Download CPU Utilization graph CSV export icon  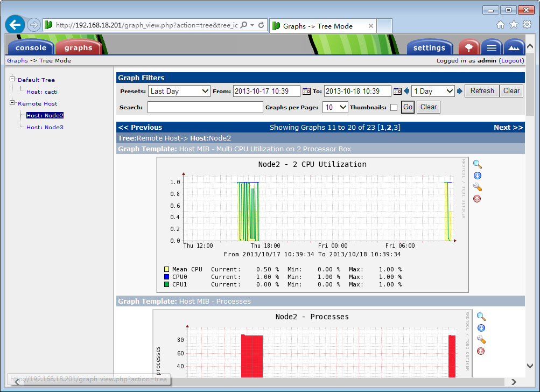click(x=478, y=176)
